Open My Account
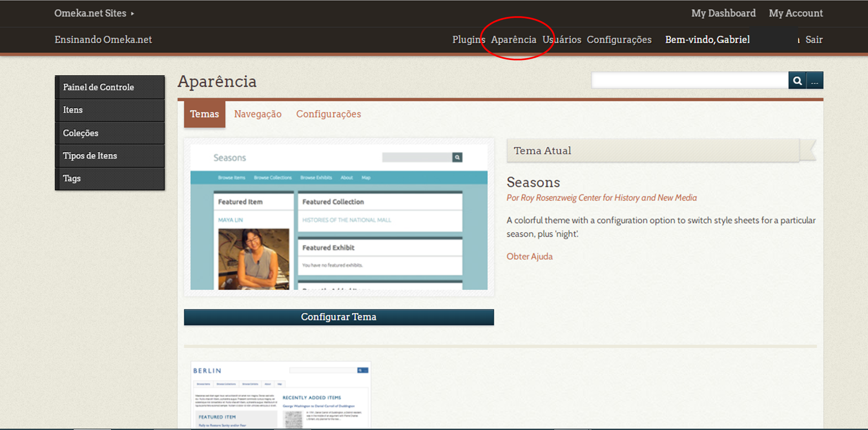 [x=795, y=13]
